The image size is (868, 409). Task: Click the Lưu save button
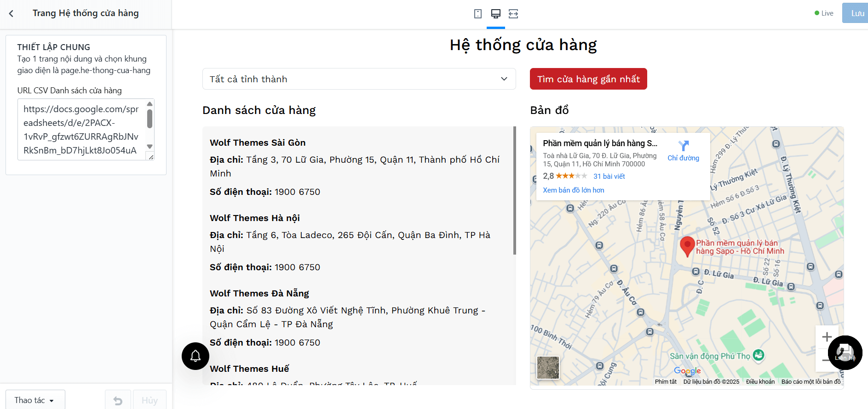tap(856, 13)
